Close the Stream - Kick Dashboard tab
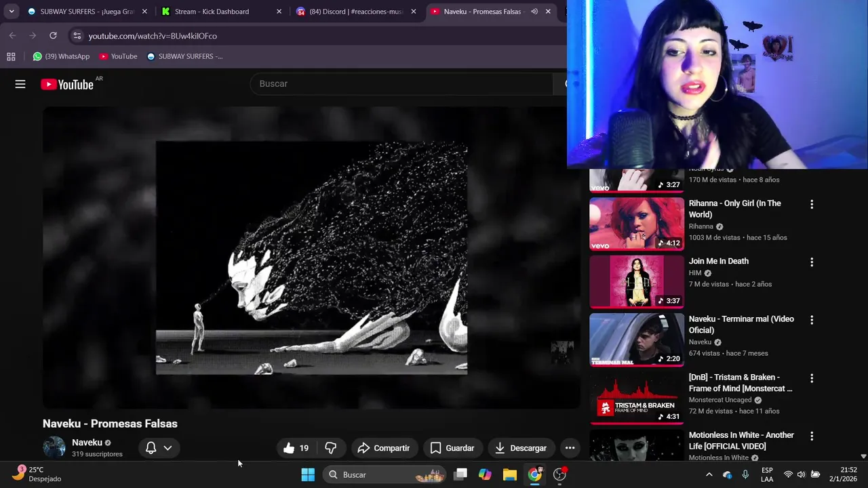This screenshot has height=488, width=868. 279,12
